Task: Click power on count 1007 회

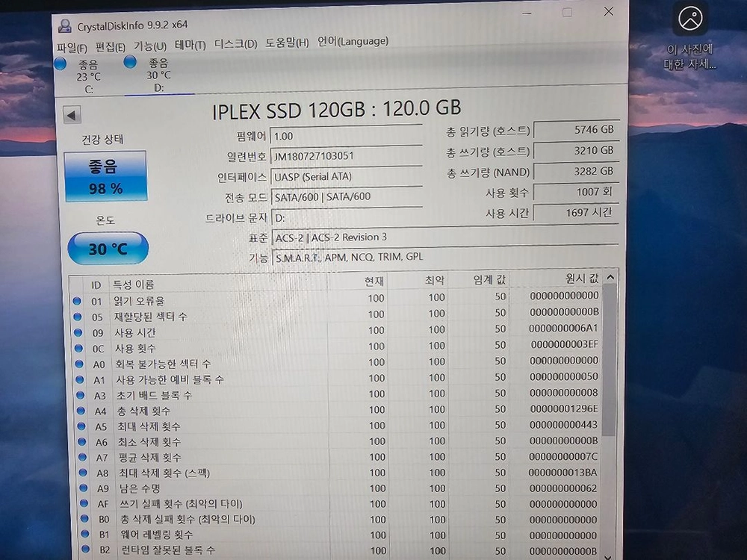Action: pos(577,192)
